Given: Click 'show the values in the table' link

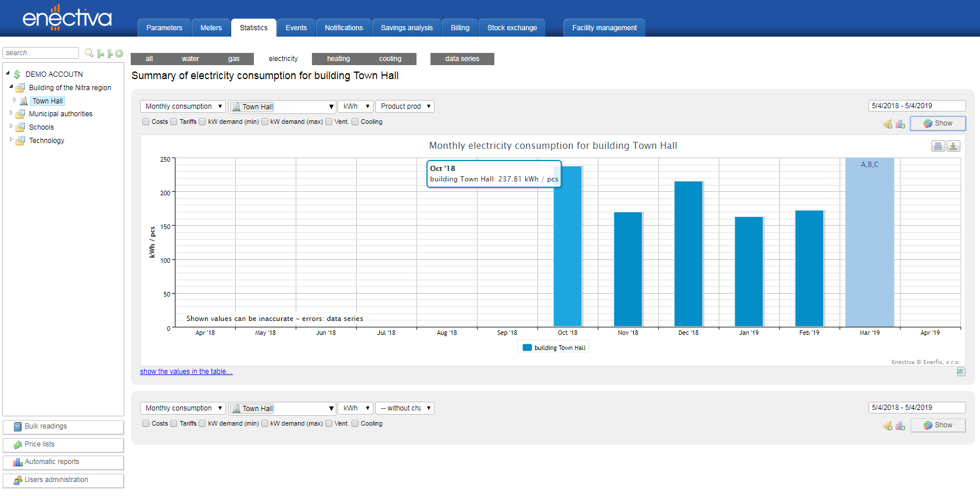Looking at the screenshot, I should pos(186,372).
